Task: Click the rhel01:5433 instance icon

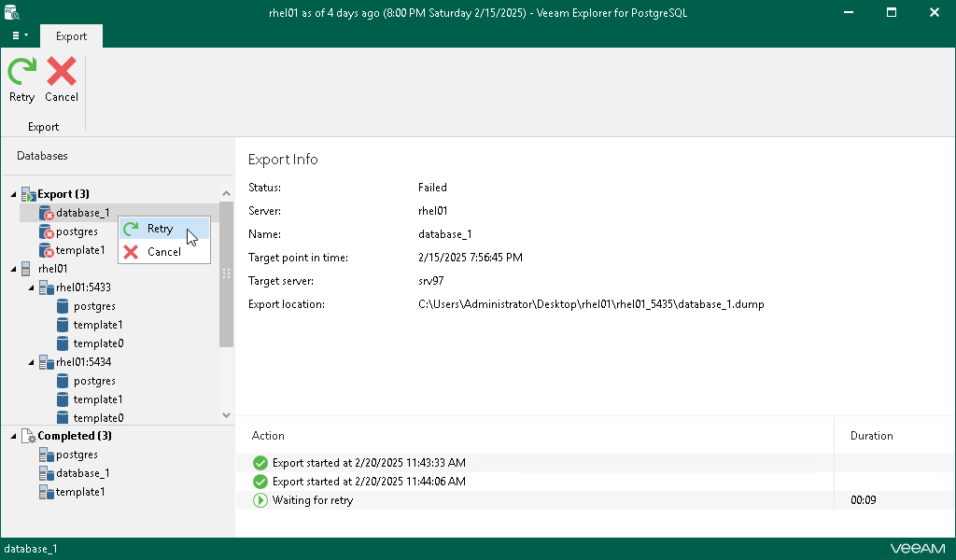Action: [46, 287]
